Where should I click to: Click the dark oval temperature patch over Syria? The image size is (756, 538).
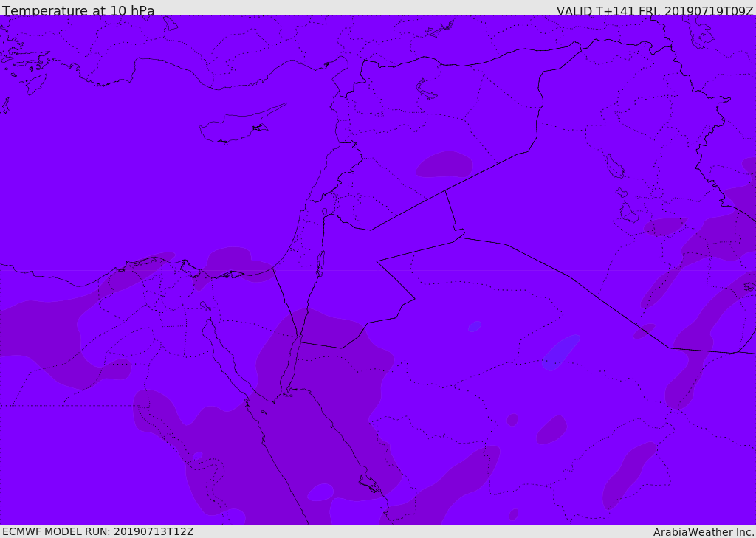point(444,165)
